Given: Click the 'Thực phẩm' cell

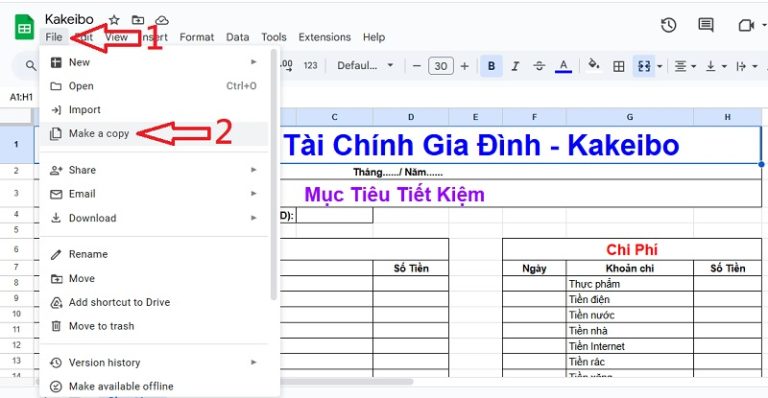Looking at the screenshot, I should pyautogui.click(x=629, y=284).
